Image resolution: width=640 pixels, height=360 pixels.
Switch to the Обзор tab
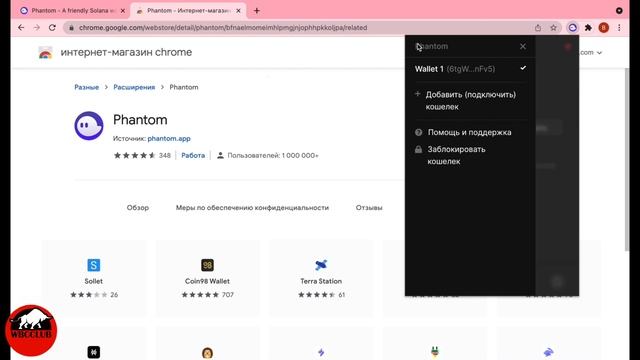point(138,207)
